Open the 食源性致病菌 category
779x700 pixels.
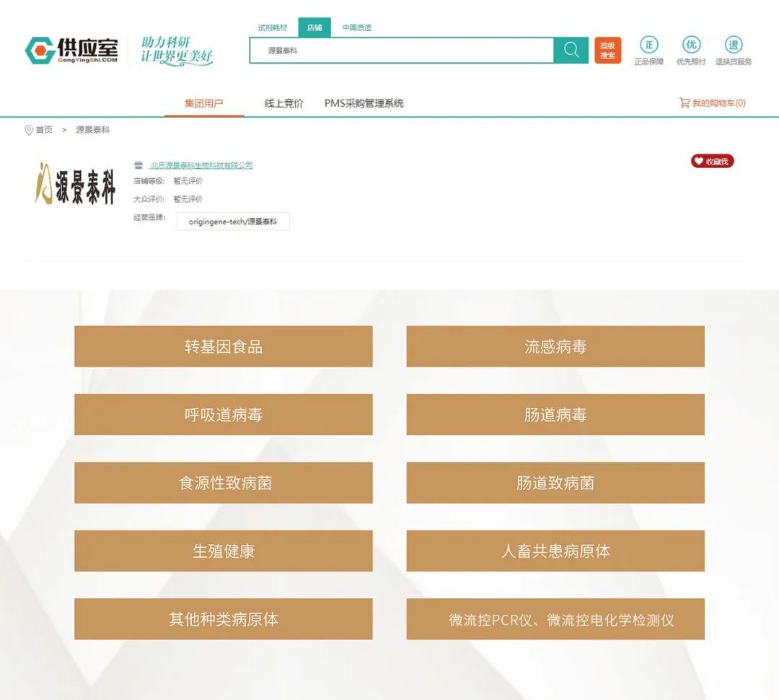[224, 483]
